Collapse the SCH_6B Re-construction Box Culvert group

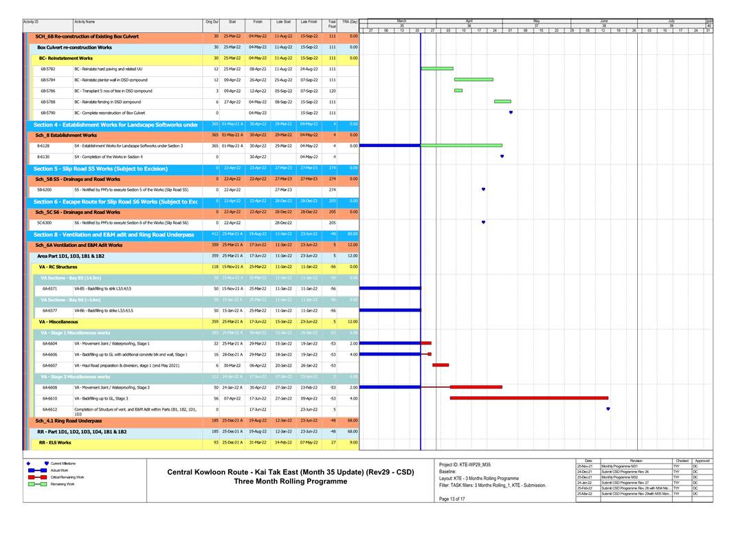tap(114, 36)
